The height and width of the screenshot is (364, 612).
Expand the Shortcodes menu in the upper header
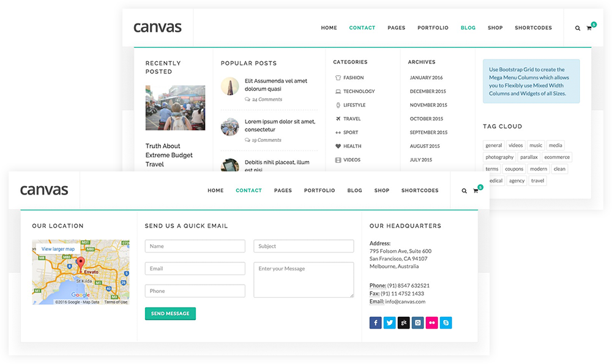pyautogui.click(x=533, y=28)
